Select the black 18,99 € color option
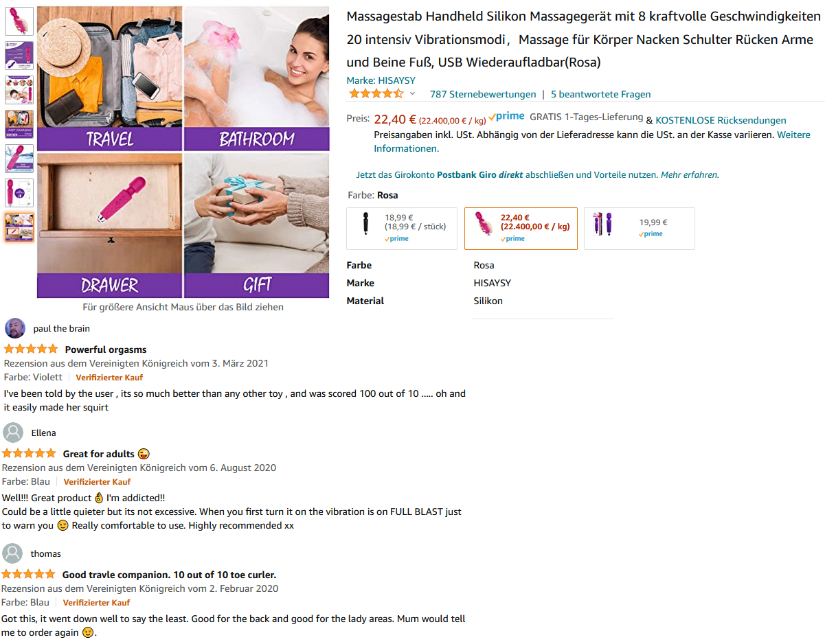The image size is (825, 644). tap(402, 229)
